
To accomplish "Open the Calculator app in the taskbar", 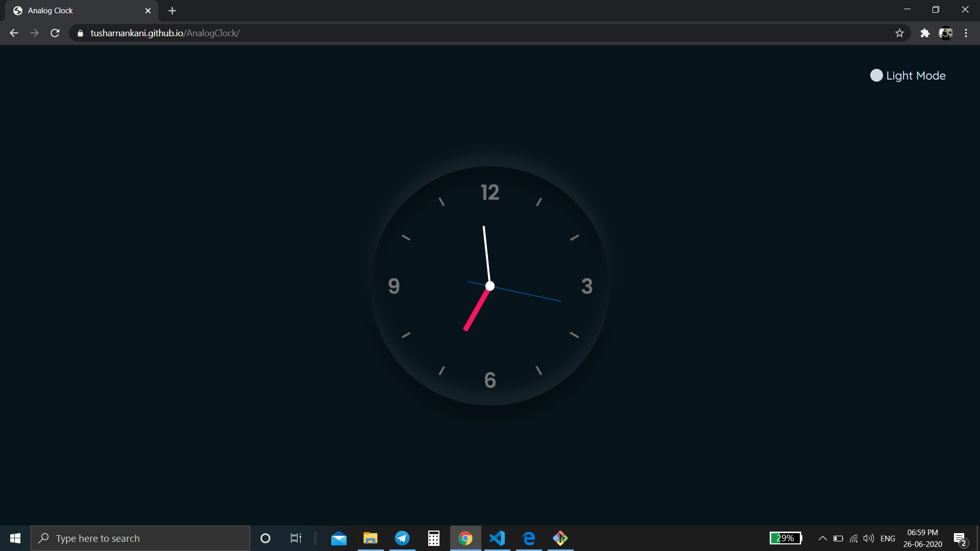I will [x=433, y=538].
